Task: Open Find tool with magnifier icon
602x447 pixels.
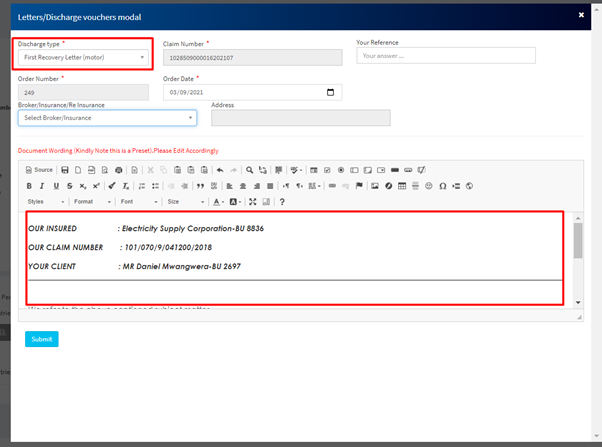Action: [x=250, y=170]
